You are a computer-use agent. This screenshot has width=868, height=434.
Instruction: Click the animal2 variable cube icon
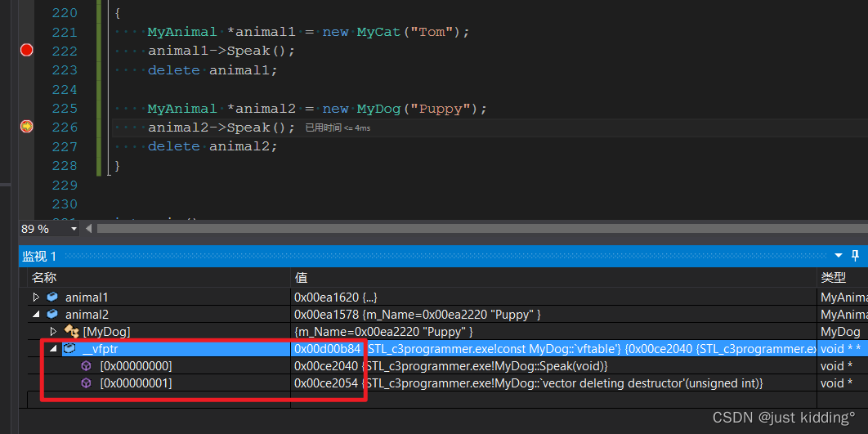[x=52, y=315]
